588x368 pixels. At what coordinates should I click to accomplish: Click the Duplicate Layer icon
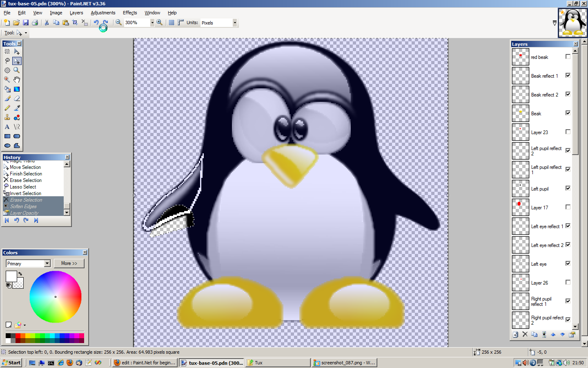(x=535, y=334)
